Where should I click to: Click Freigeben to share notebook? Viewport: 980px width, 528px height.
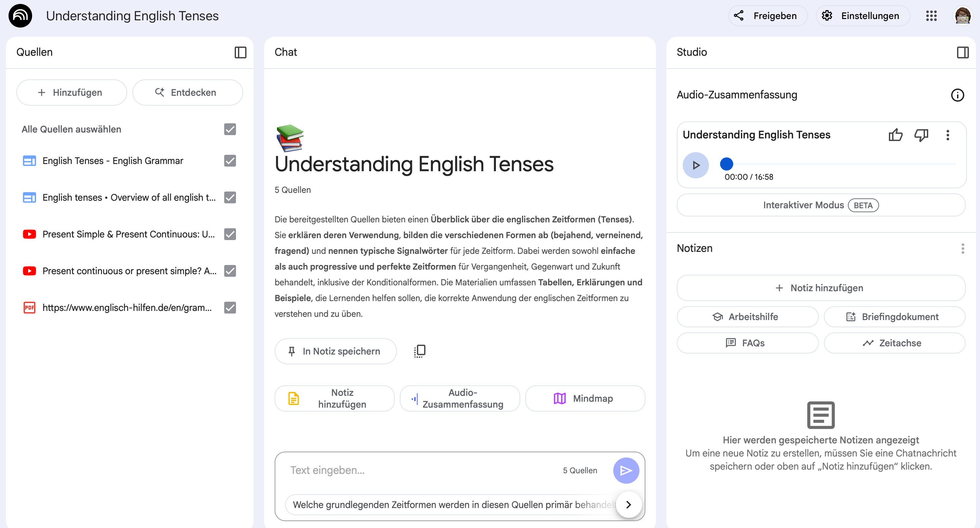[x=768, y=16]
